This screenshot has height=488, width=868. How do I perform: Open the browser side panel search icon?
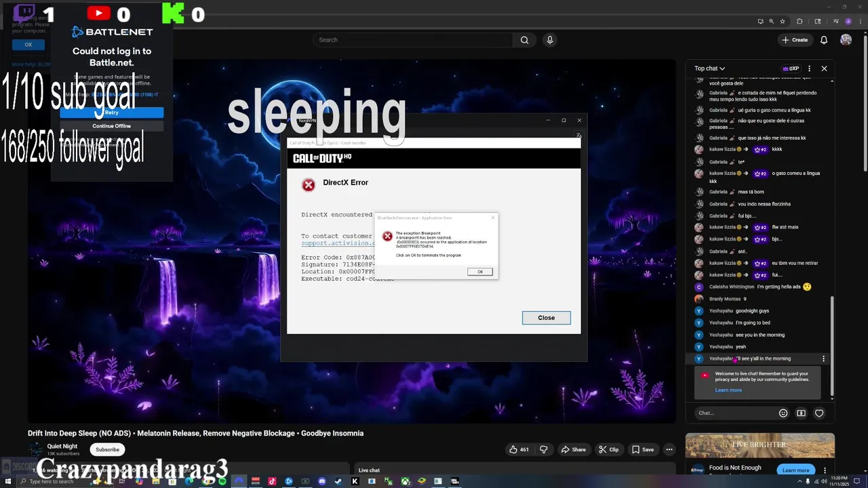pyautogui.click(x=818, y=21)
